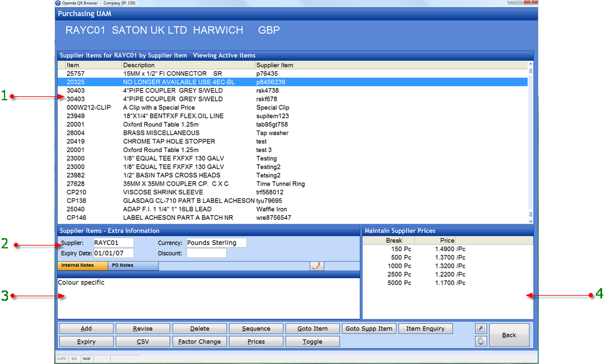This screenshot has height=364, width=605.
Task: Click the Openda QX Browser title icon
Action: [58, 3]
